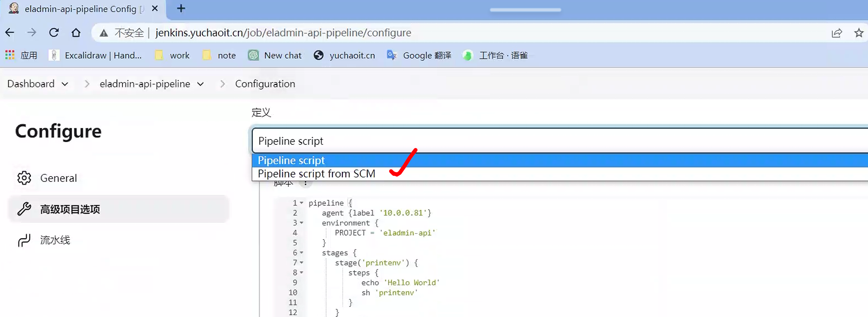The image size is (868, 317).
Task: Open the General configuration section
Action: tap(58, 178)
